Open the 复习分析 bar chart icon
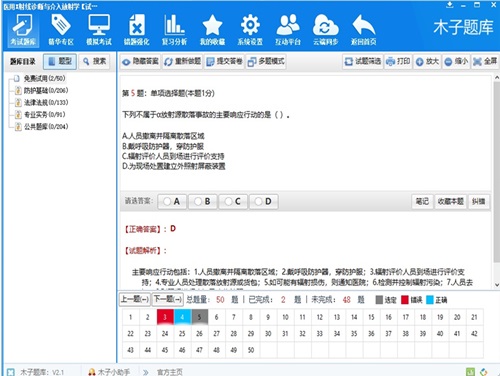 (174, 30)
